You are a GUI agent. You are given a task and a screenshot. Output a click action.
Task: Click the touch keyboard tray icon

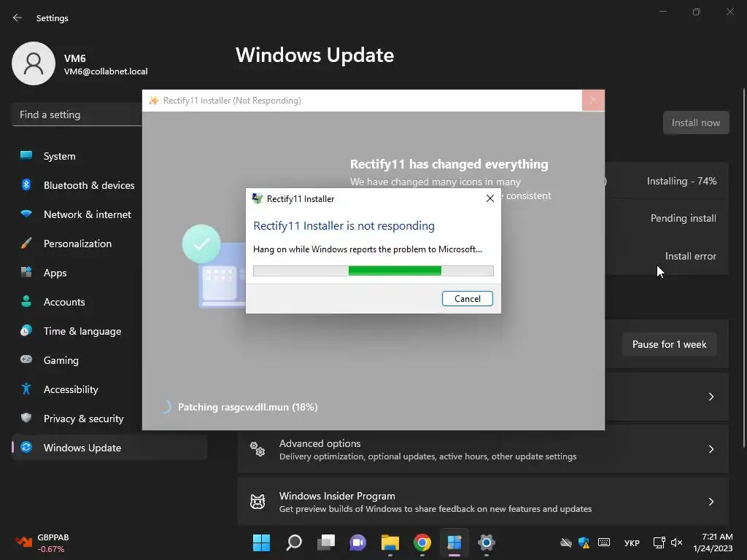point(603,542)
